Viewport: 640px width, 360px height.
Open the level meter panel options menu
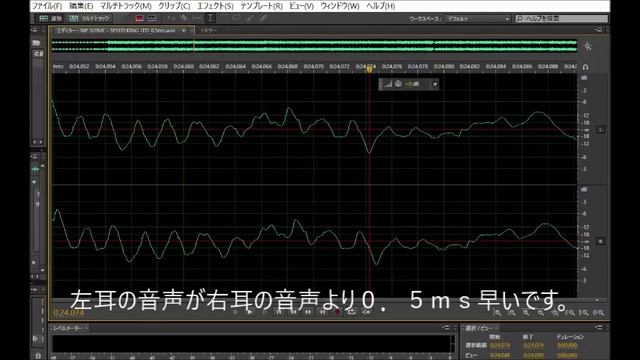point(446,328)
